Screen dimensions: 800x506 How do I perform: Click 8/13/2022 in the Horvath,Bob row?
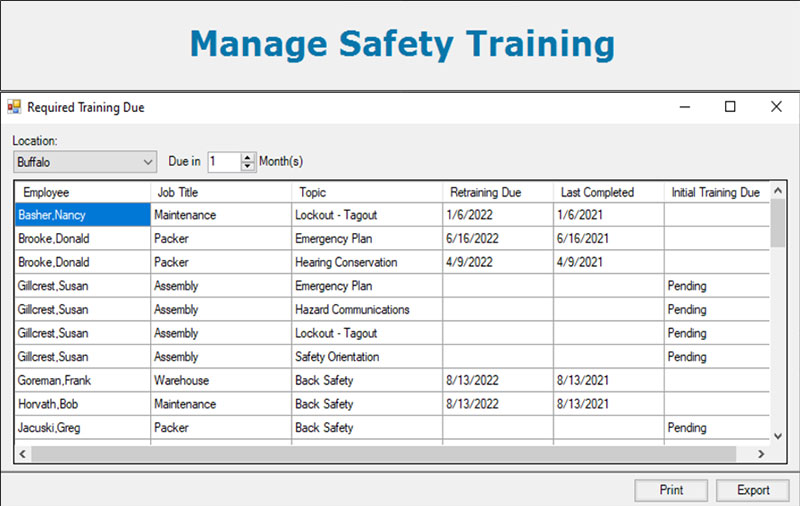pyautogui.click(x=498, y=404)
